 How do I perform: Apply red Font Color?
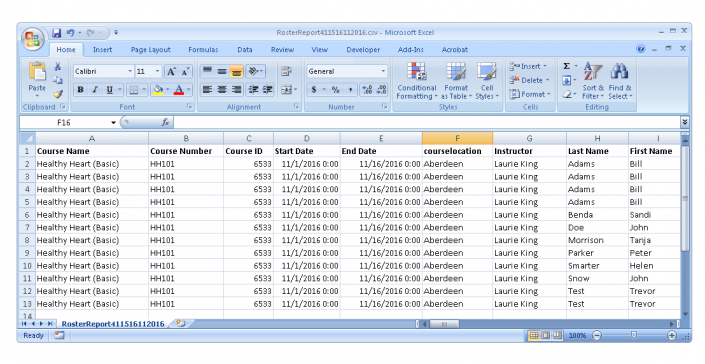[178, 90]
